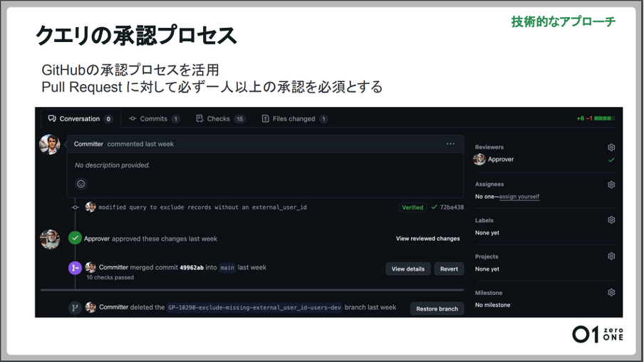Open the Assignees settings gear
644x362 pixels.
611,185
